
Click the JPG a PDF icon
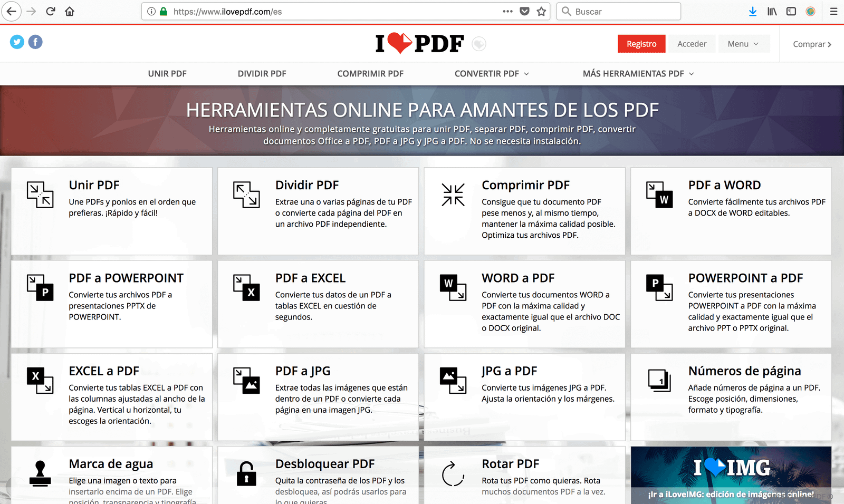point(453,380)
